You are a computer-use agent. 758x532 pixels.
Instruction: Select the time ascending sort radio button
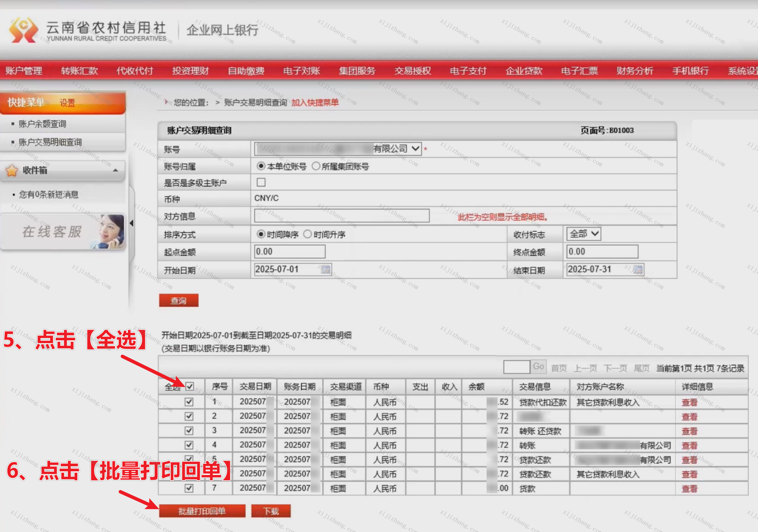point(308,234)
